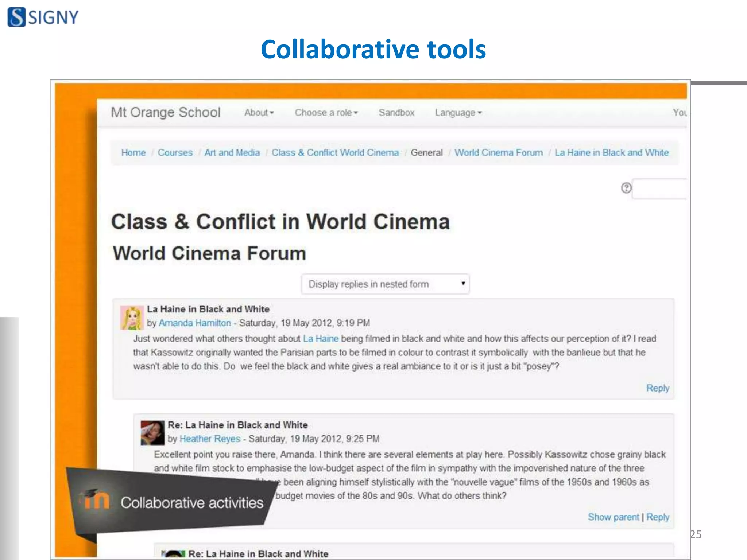Click the Signy logo icon

coord(16,17)
